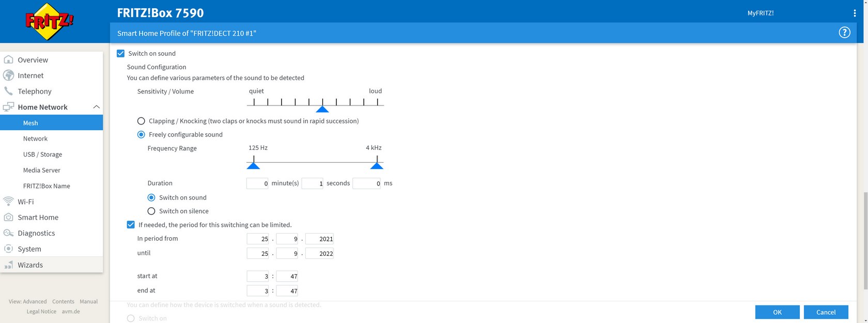This screenshot has width=868, height=323.
Task: Open FRITZ!Box Name menu item
Action: pos(52,186)
